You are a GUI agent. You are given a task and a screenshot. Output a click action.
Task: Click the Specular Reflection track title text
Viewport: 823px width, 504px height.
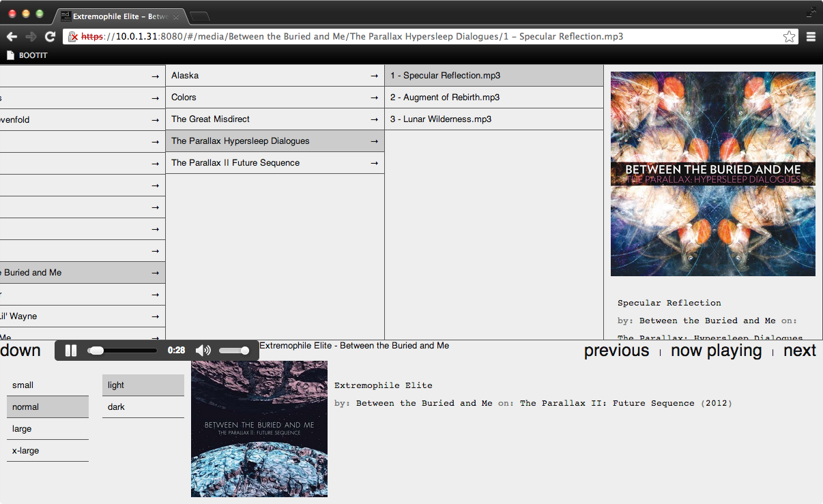pyautogui.click(x=669, y=303)
